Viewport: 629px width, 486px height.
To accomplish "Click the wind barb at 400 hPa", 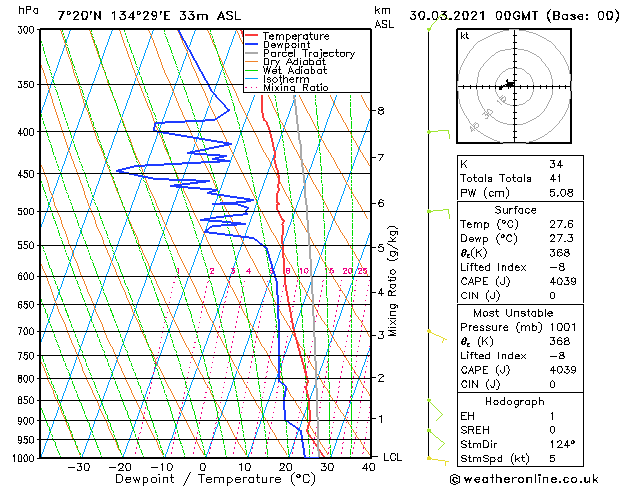I will (x=439, y=133).
